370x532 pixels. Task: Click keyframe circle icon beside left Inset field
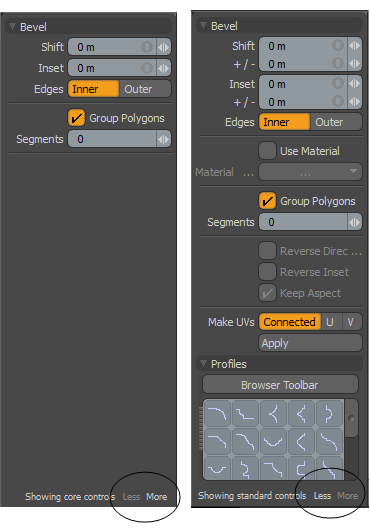coord(147,68)
